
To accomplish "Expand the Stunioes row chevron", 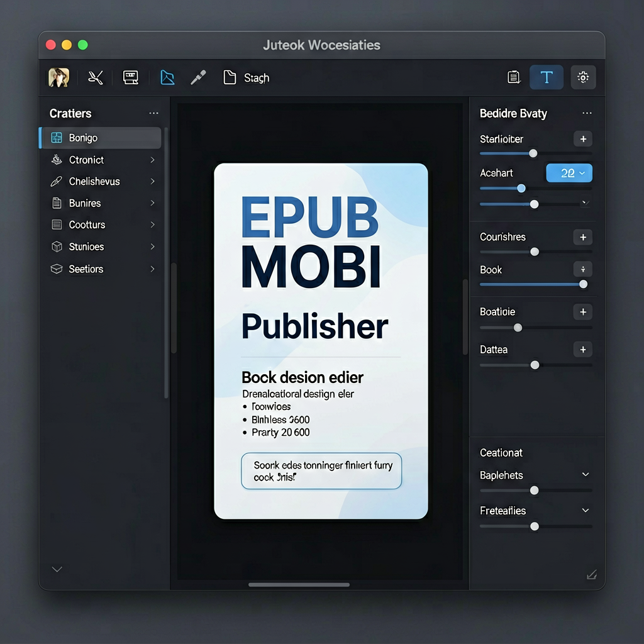I will tap(152, 247).
